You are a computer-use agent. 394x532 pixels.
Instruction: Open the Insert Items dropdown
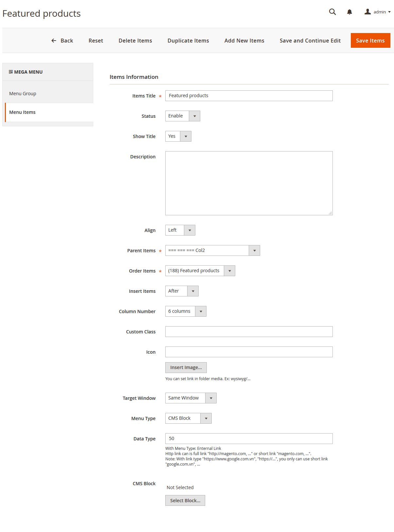point(182,291)
